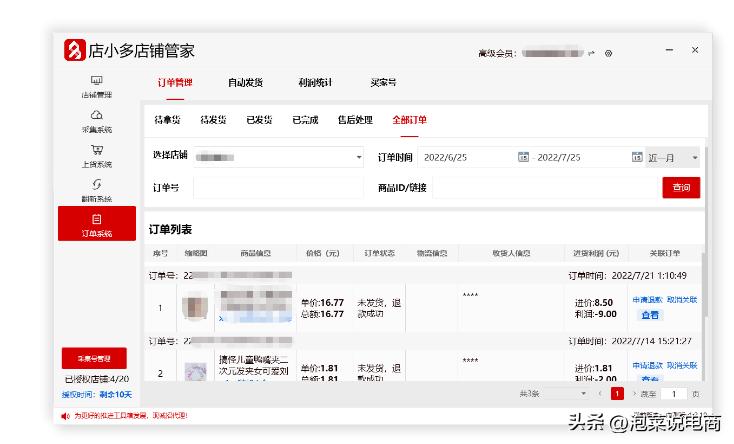Image resolution: width=734 pixels, height=444 pixels.
Task: Select page 1 in pagination
Action: tap(617, 393)
